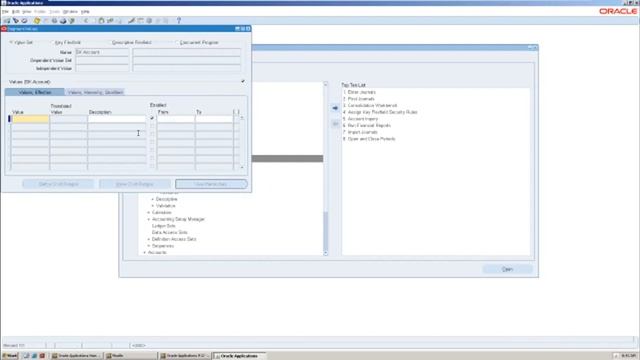
Task: Click the values grid scroll-down arrow
Action: tap(242, 167)
